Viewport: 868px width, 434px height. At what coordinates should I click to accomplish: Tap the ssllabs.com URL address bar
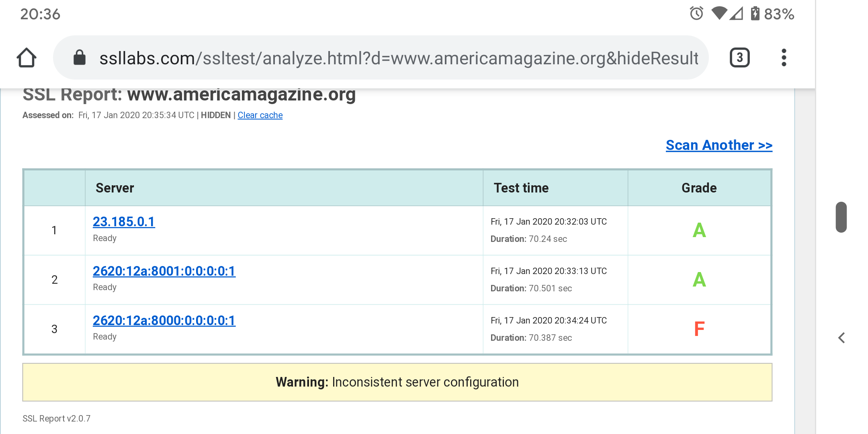[398, 58]
